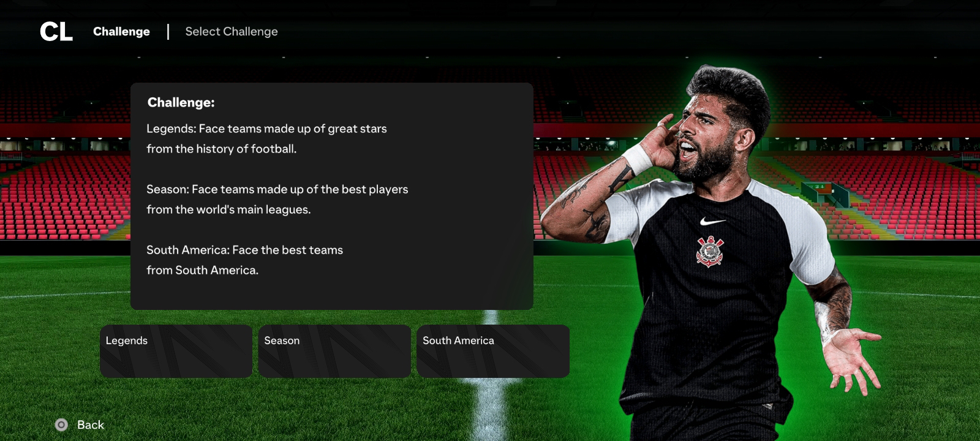Click the Nike swoosh on the shirt
The image size is (980, 441).
712,221
